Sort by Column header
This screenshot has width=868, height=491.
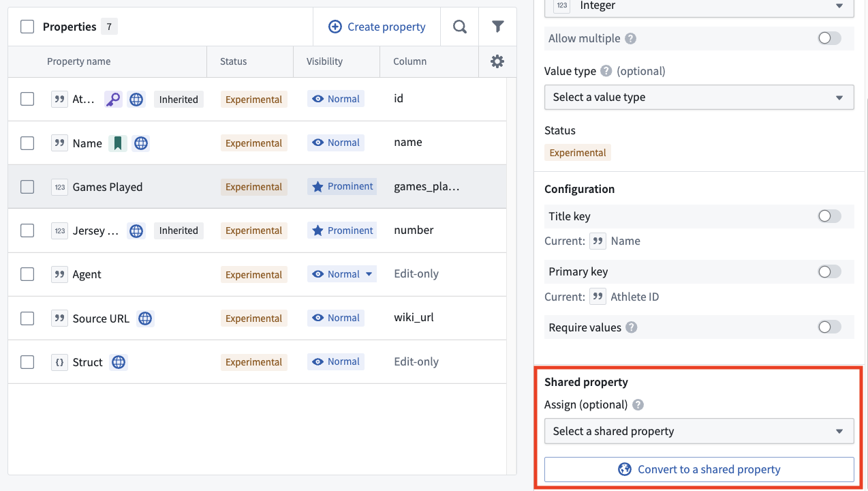click(409, 61)
